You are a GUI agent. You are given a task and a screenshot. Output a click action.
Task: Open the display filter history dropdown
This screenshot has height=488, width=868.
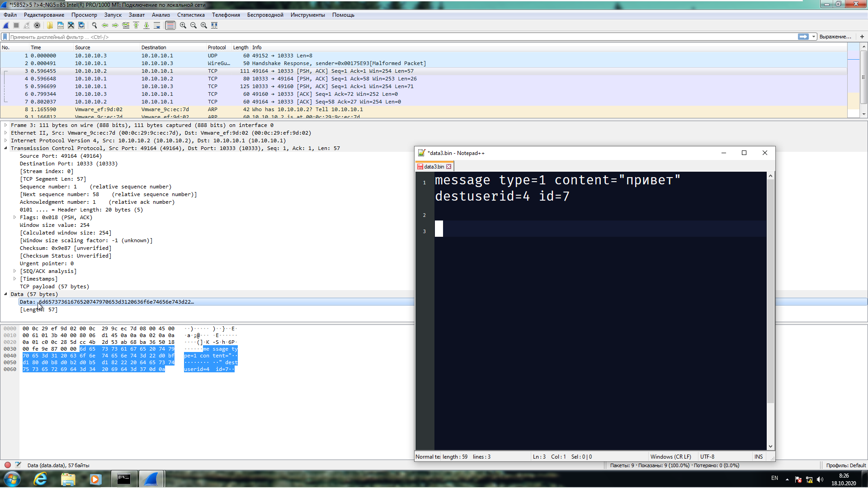814,37
